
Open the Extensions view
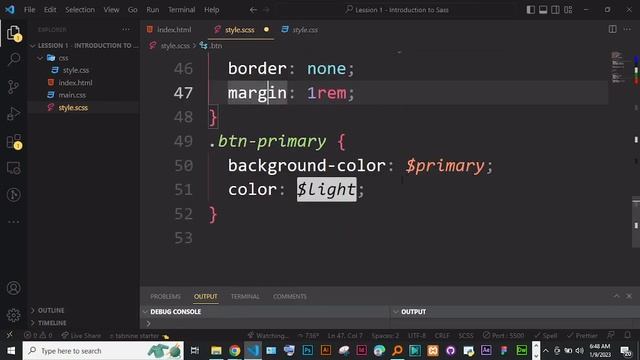point(13,141)
